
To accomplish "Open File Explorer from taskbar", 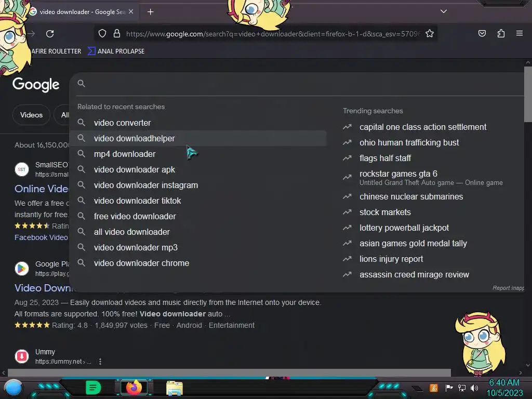I will click(175, 388).
